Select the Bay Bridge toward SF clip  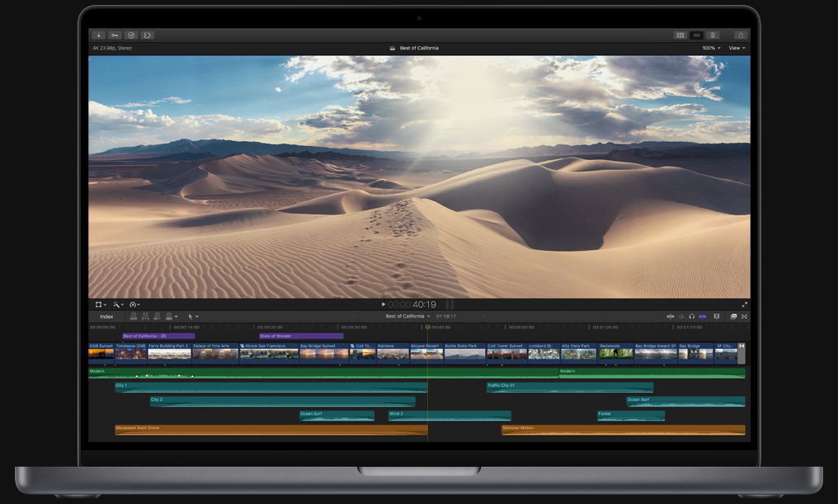pyautogui.click(x=656, y=354)
